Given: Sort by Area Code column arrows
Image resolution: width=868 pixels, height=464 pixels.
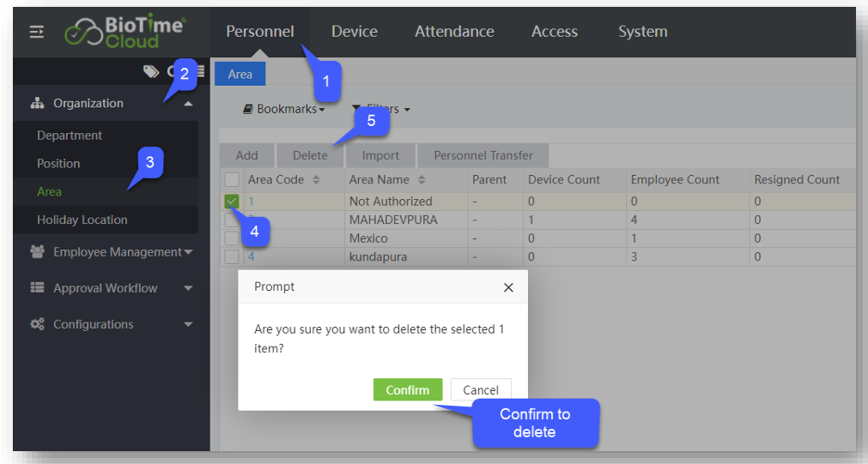Looking at the screenshot, I should (316, 180).
